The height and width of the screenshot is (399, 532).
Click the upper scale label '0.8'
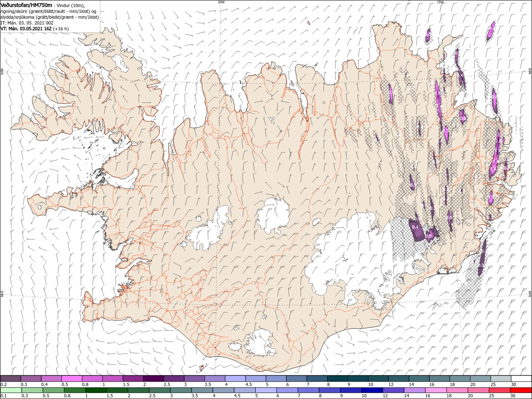(x=85, y=384)
